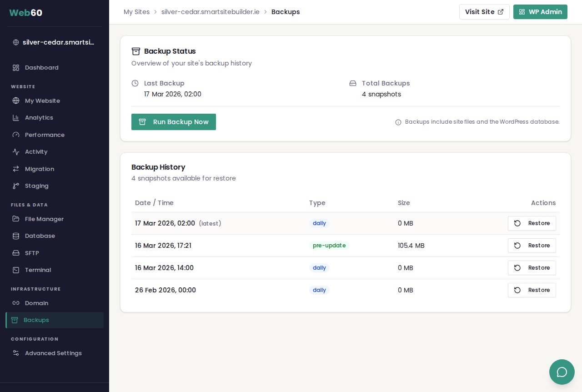Click the SFTP drive icon
The image size is (582, 392).
click(16, 253)
